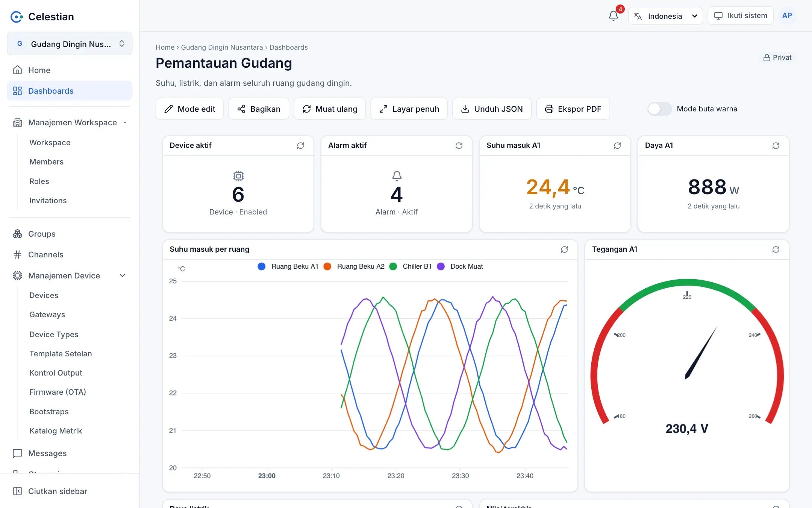The image size is (812, 508).
Task: Click the Privat lock indicator
Action: [777, 58]
